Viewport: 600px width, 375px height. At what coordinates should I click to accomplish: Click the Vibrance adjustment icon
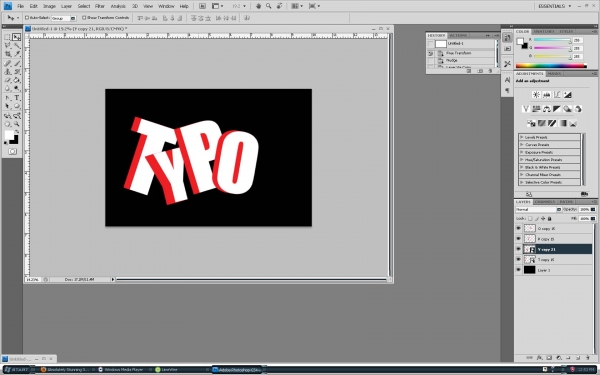point(526,109)
